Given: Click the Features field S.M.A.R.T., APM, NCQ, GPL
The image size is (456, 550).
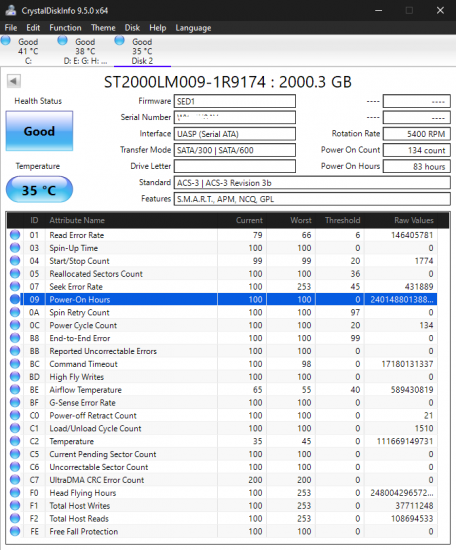Looking at the screenshot, I should (x=312, y=199).
